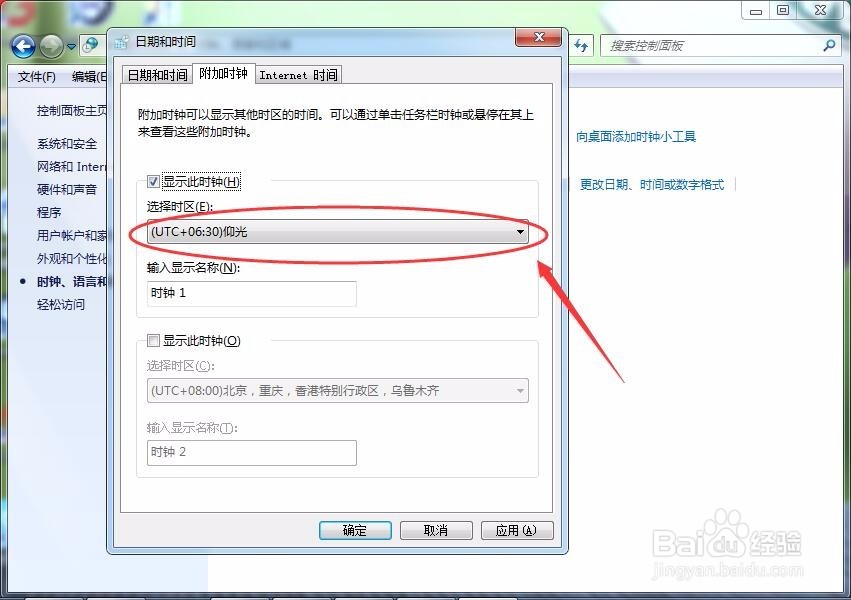
Task: Click the back navigation arrow
Action: coord(22,45)
